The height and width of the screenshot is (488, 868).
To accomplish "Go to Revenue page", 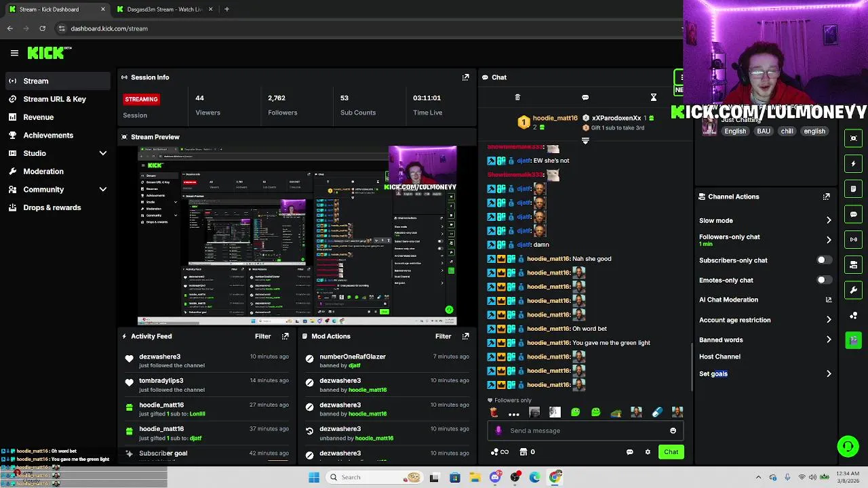I will coord(58,117).
